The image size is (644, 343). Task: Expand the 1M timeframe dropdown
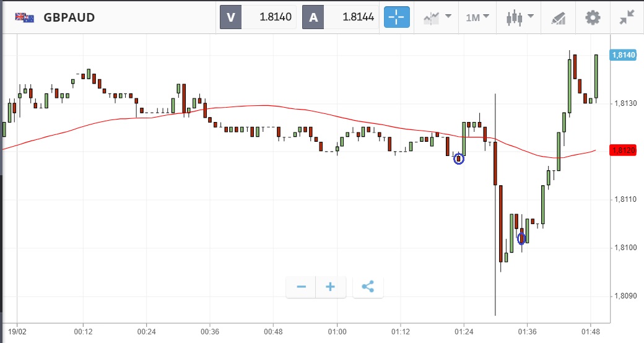tap(477, 17)
